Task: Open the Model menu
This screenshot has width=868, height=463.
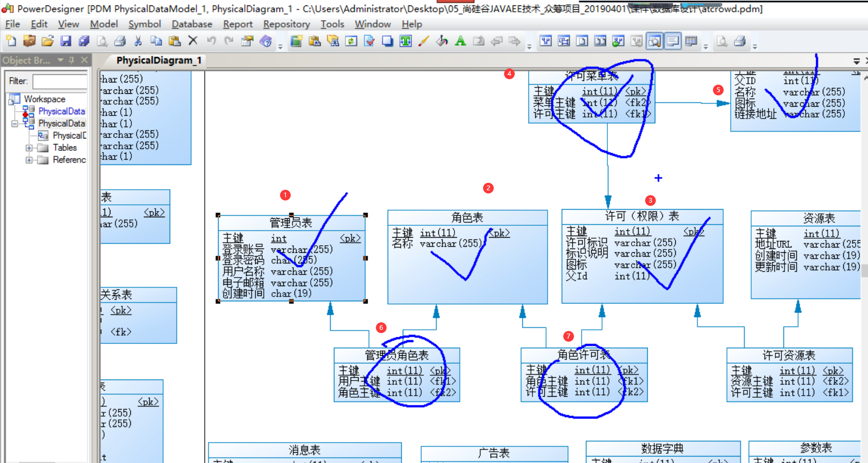Action: point(104,24)
